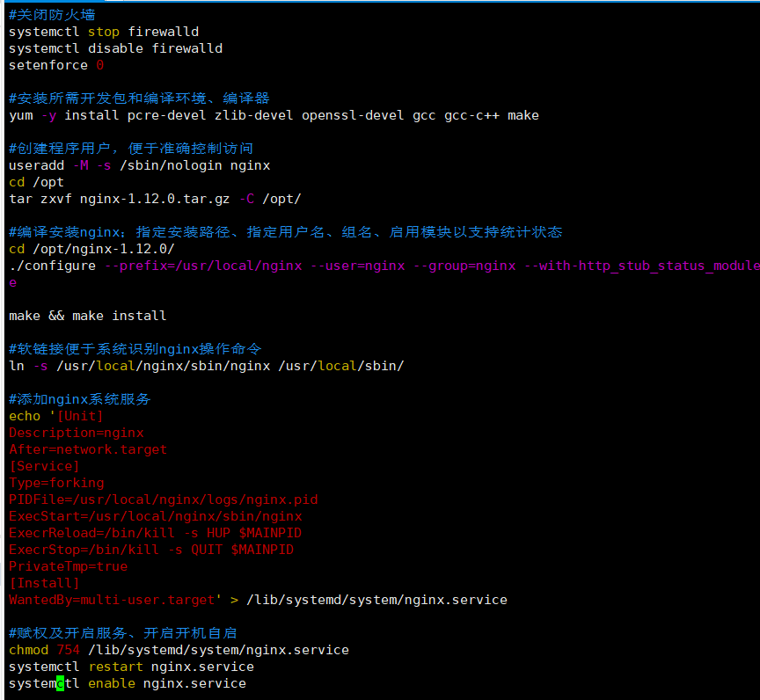Click the 'Description=nginx' line

(77, 433)
